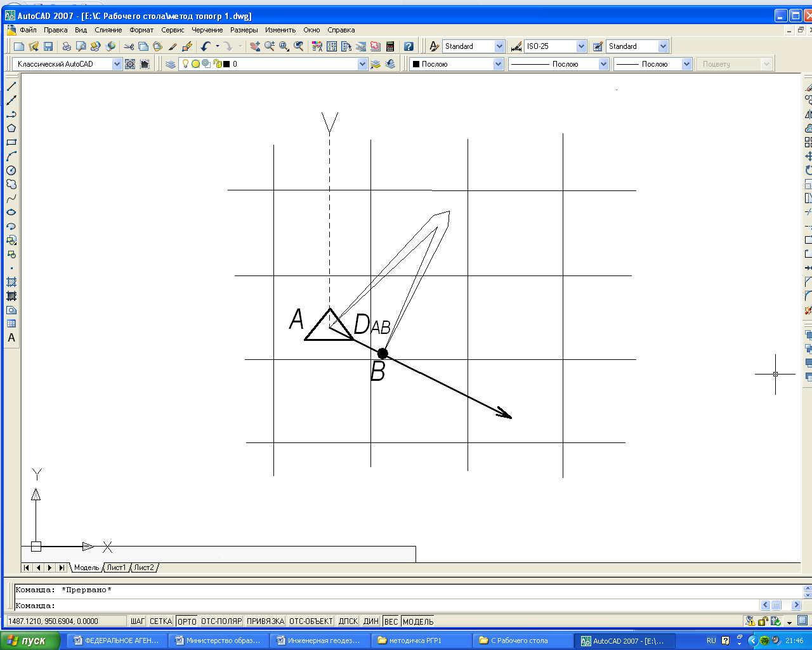Toggle ОРТО ortho mode
This screenshot has height=650, width=812.
(187, 621)
